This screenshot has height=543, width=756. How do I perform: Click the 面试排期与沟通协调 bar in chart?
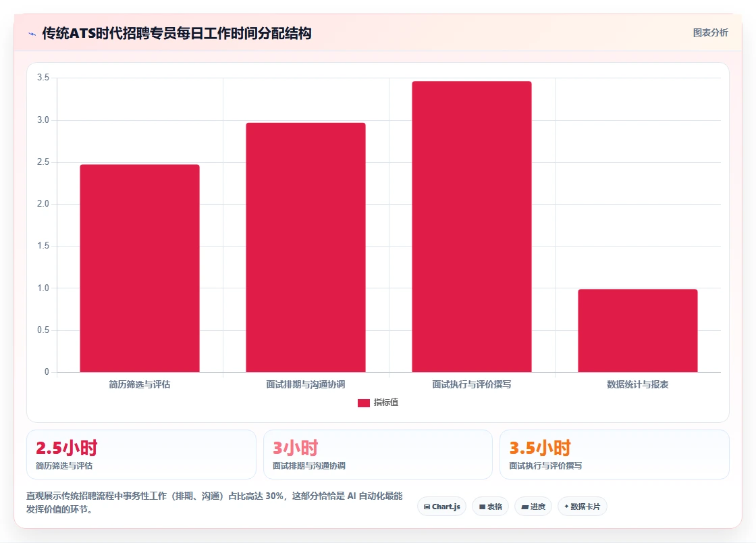pos(306,247)
